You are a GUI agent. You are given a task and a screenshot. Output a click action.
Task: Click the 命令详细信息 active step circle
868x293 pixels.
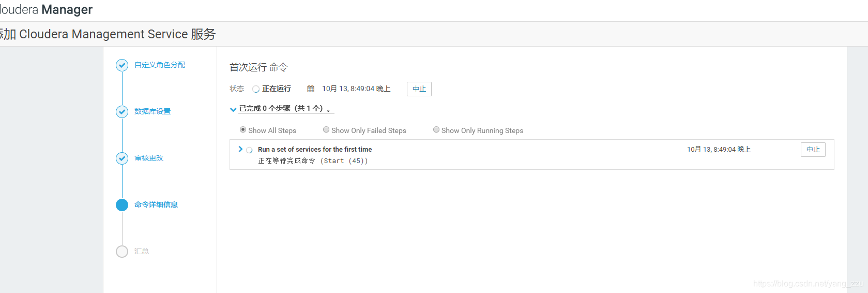[122, 205]
